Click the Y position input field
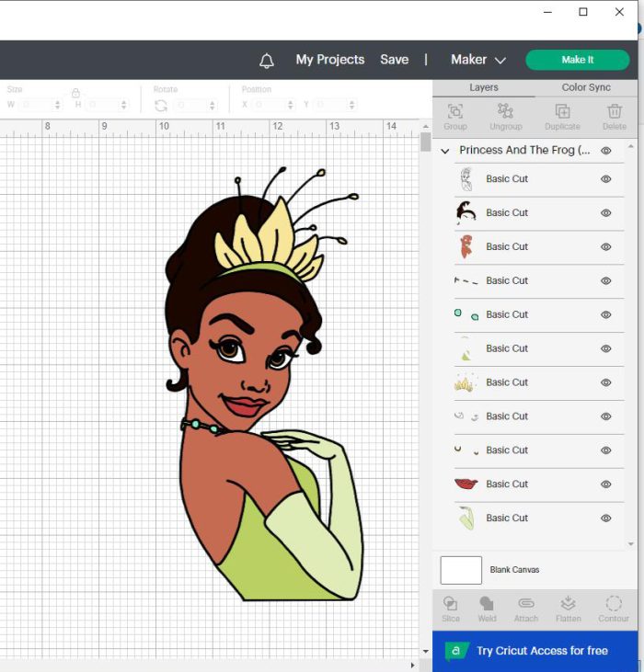This screenshot has height=672, width=644. pos(330,105)
